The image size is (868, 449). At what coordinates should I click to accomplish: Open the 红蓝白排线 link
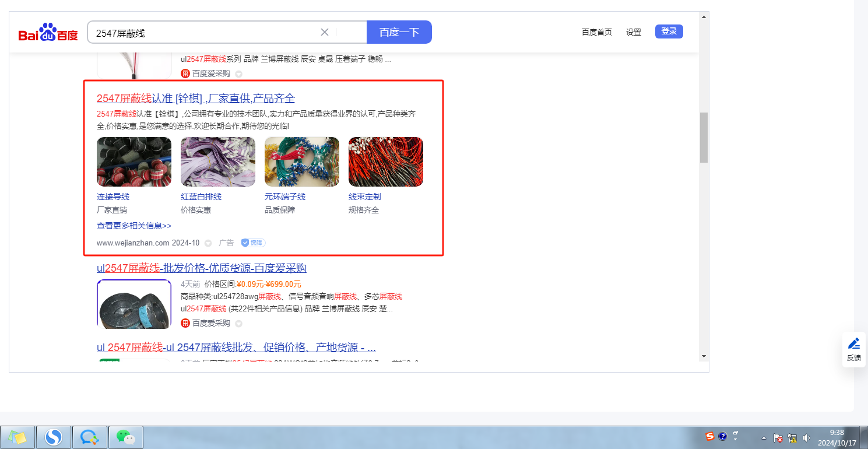click(x=201, y=197)
